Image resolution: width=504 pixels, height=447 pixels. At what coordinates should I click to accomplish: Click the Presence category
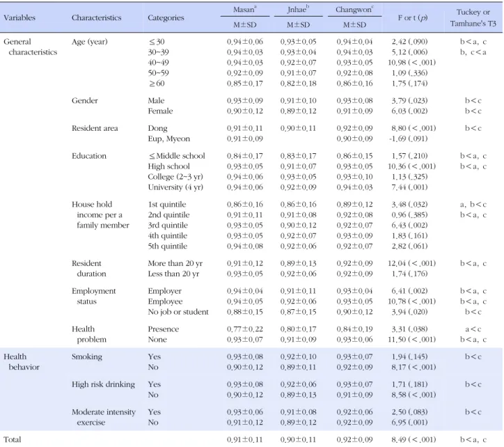(164, 329)
